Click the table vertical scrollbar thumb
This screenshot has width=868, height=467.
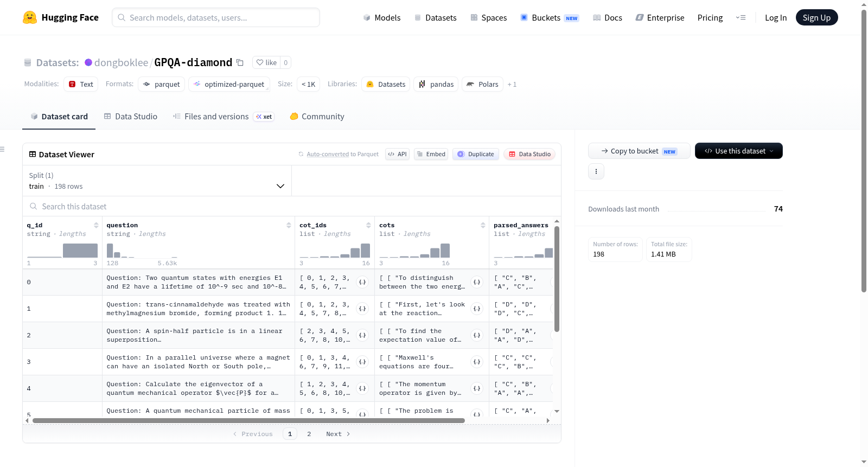coord(557,279)
